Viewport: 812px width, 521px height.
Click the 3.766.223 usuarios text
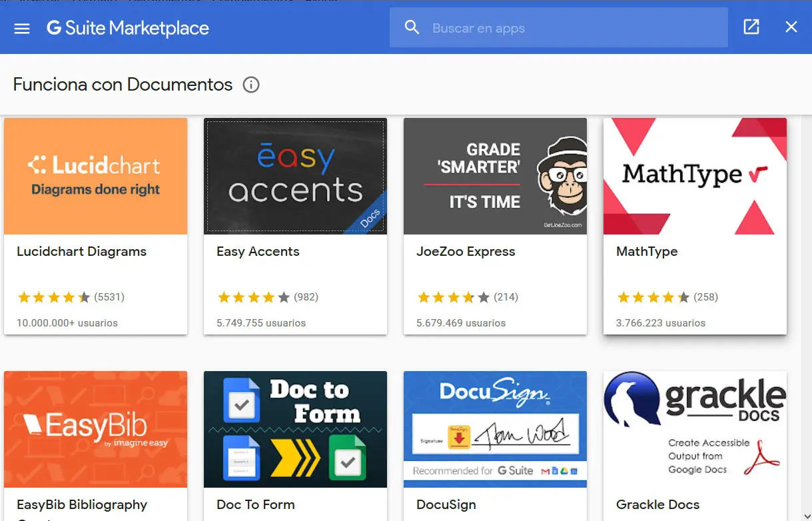point(661,323)
